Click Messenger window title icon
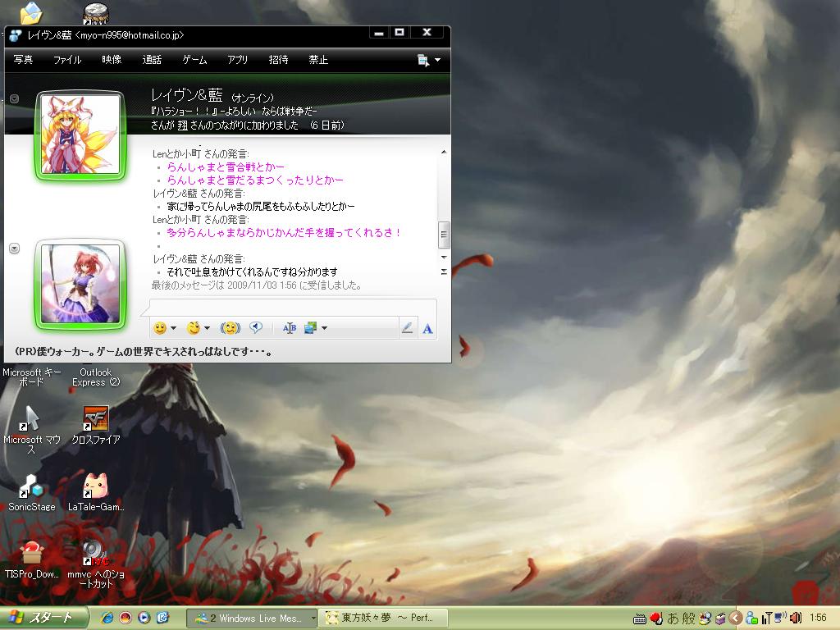Viewport: 840px width, 630px height. [15, 35]
